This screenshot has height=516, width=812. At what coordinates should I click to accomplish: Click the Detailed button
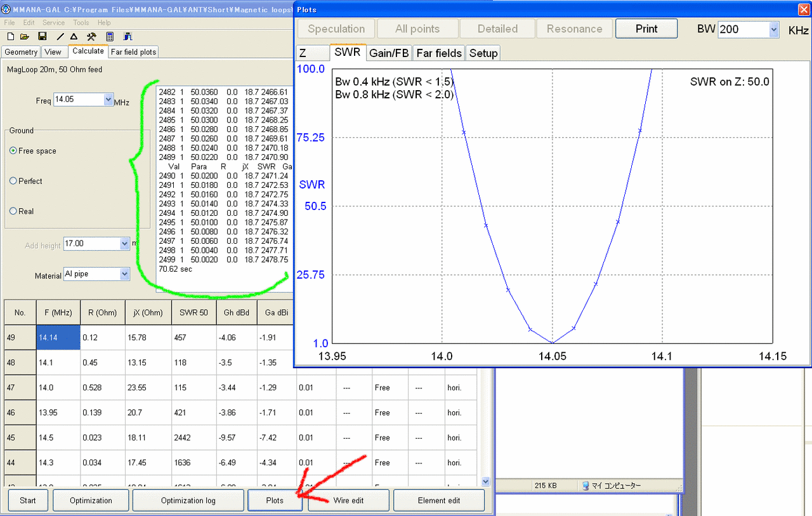point(497,29)
